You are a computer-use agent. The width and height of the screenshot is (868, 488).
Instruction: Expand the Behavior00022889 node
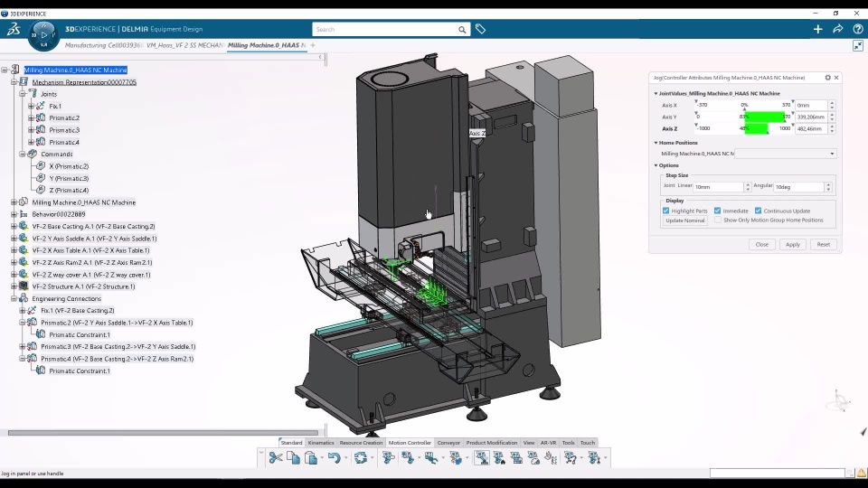[14, 214]
